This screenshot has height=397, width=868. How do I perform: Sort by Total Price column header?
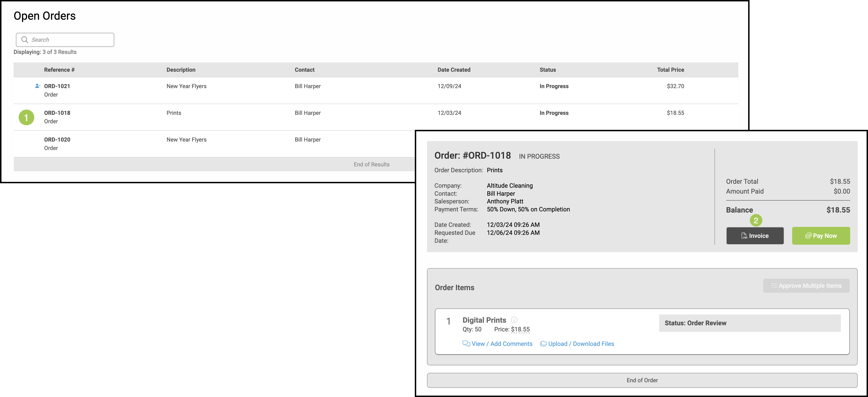pos(670,70)
